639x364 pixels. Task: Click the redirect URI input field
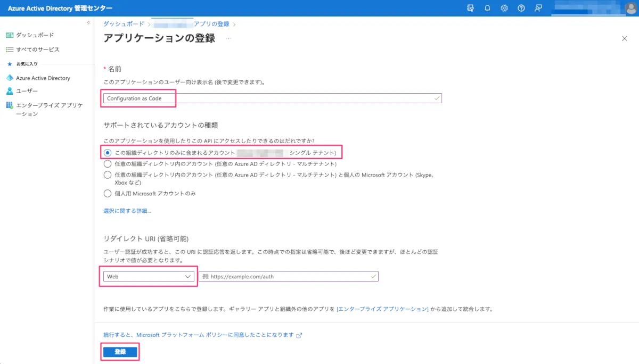tap(288, 277)
